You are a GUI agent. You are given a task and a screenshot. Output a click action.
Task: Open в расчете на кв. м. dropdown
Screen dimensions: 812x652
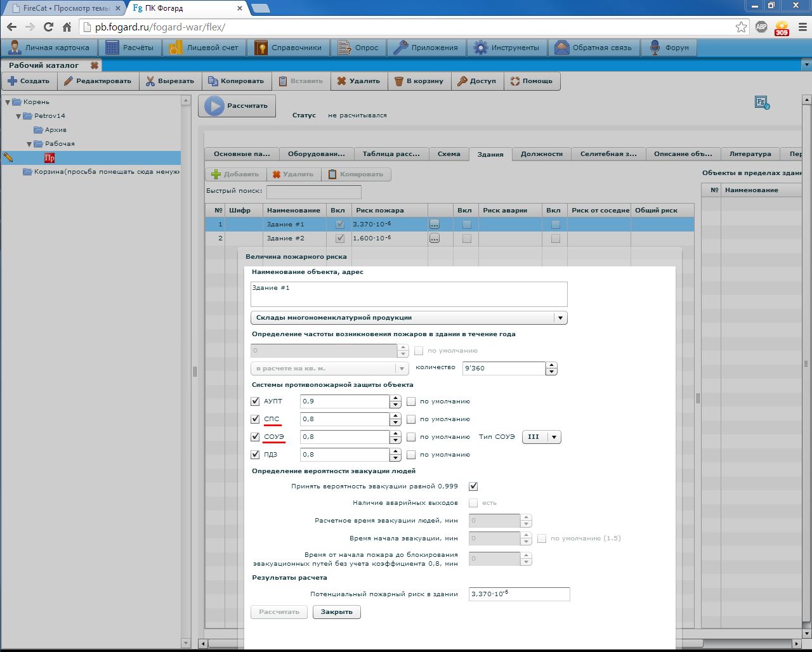click(x=330, y=368)
